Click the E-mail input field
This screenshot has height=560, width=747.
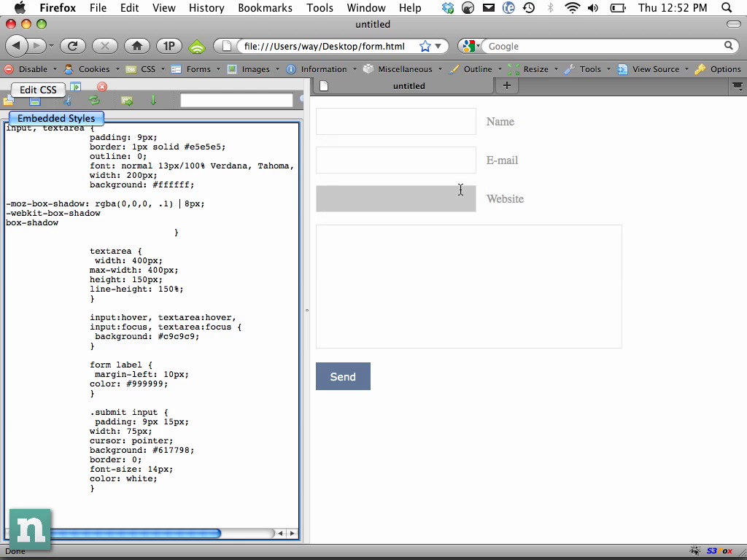tap(396, 160)
